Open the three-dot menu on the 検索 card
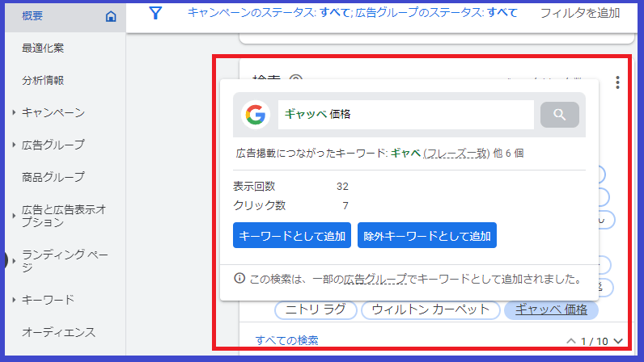This screenshot has height=362, width=644. pyautogui.click(x=617, y=82)
